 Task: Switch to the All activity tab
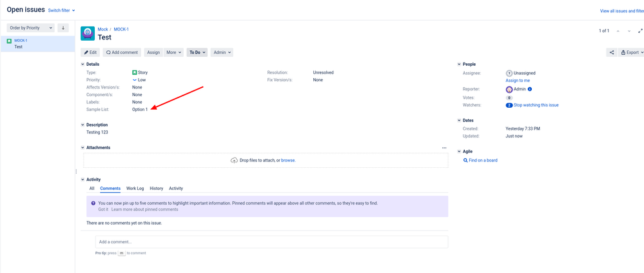tap(92, 188)
